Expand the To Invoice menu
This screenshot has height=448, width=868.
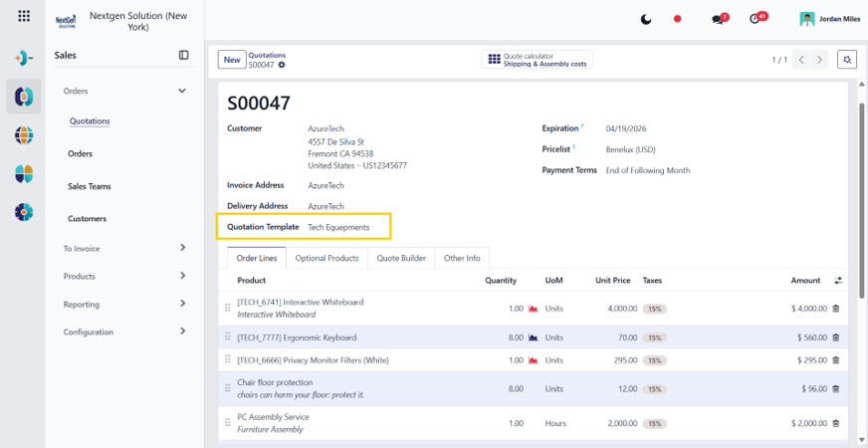click(183, 248)
